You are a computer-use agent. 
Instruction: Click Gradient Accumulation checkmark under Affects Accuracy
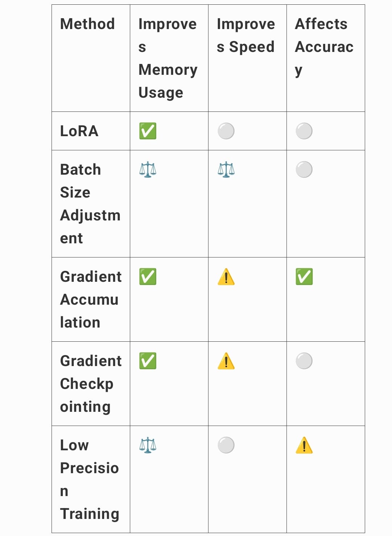pos(304,277)
